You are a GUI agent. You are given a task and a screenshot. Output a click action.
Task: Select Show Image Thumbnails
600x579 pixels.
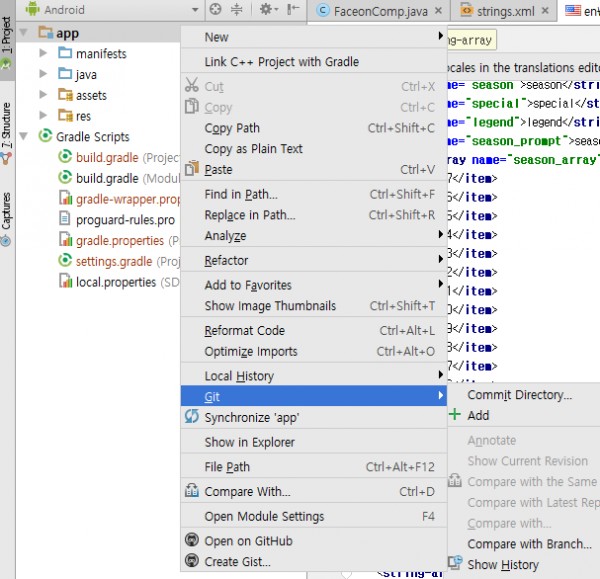click(x=314, y=306)
